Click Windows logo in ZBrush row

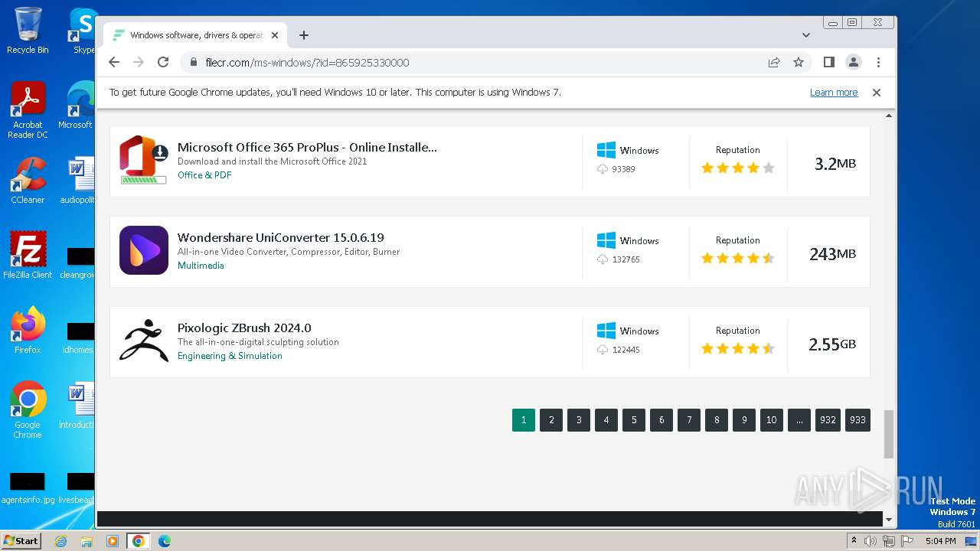click(x=606, y=331)
